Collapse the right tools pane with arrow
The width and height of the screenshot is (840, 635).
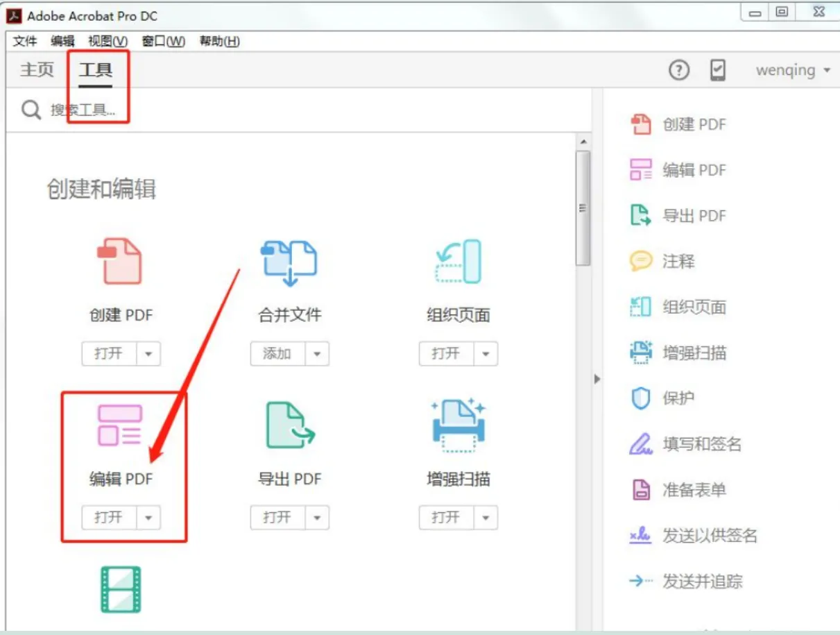[597, 379]
